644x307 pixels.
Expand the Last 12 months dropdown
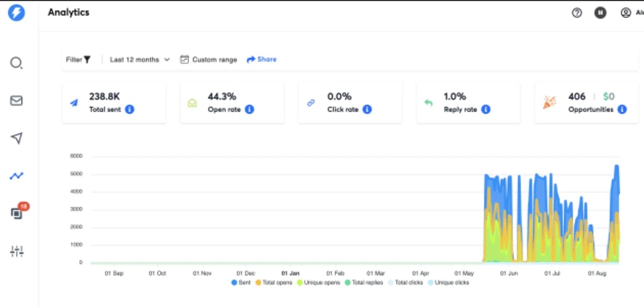coord(139,59)
